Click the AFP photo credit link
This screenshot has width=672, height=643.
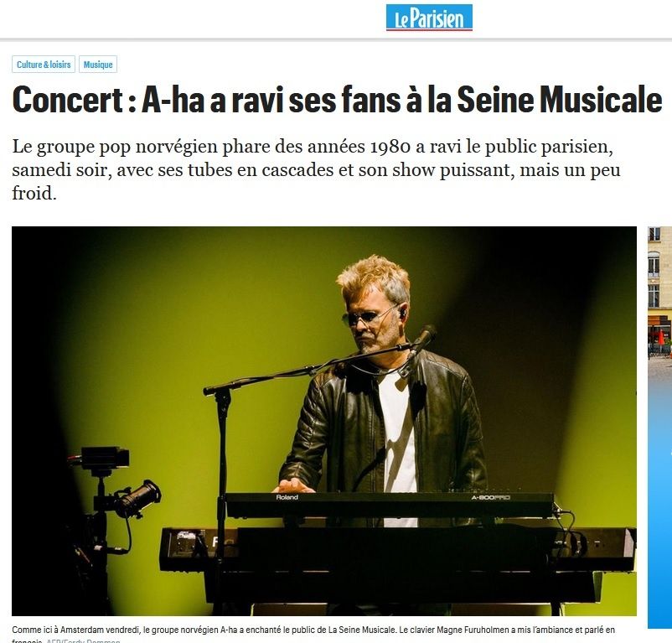pyautogui.click(x=83, y=640)
